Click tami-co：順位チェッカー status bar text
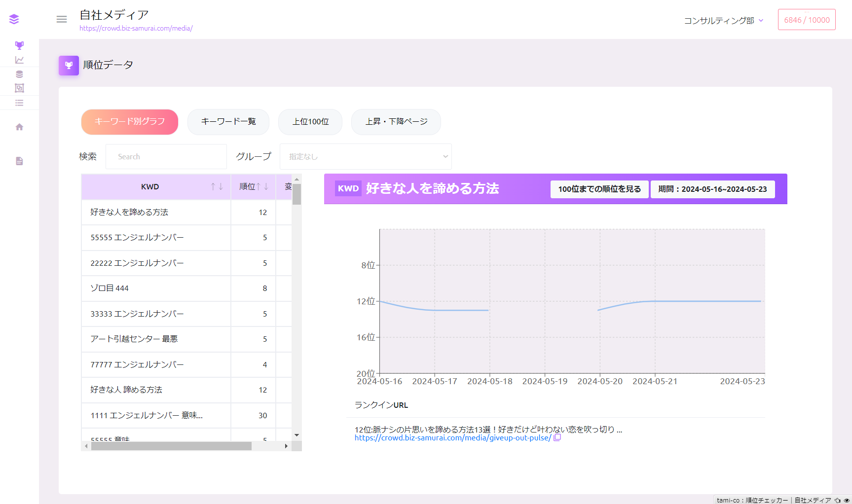The width and height of the screenshot is (852, 504). click(752, 500)
